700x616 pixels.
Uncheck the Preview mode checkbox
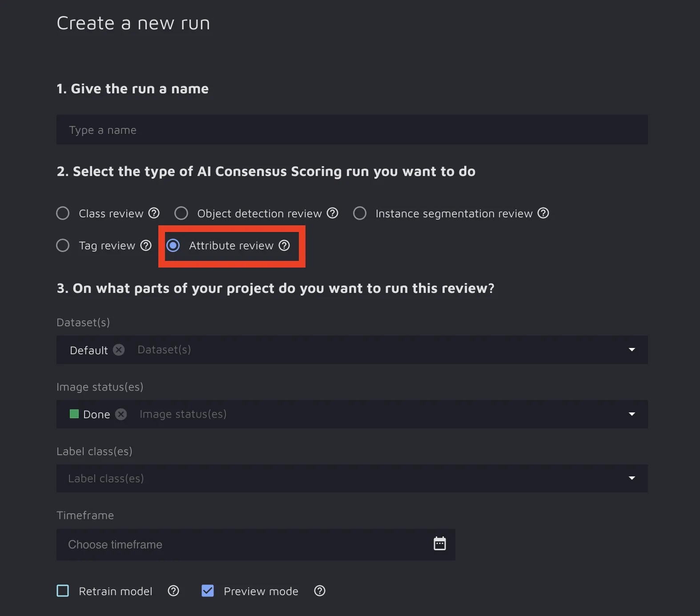[208, 591]
